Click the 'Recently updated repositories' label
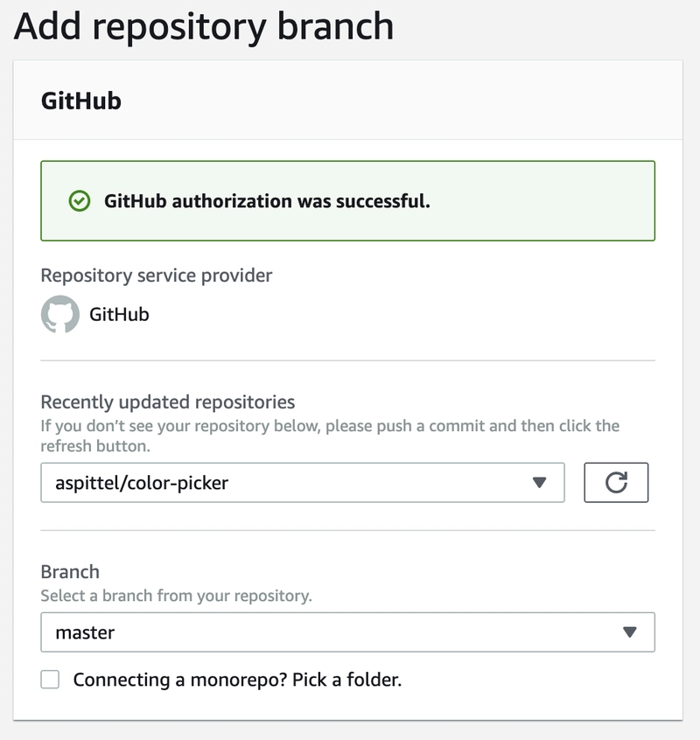The image size is (700, 740). pos(168,402)
